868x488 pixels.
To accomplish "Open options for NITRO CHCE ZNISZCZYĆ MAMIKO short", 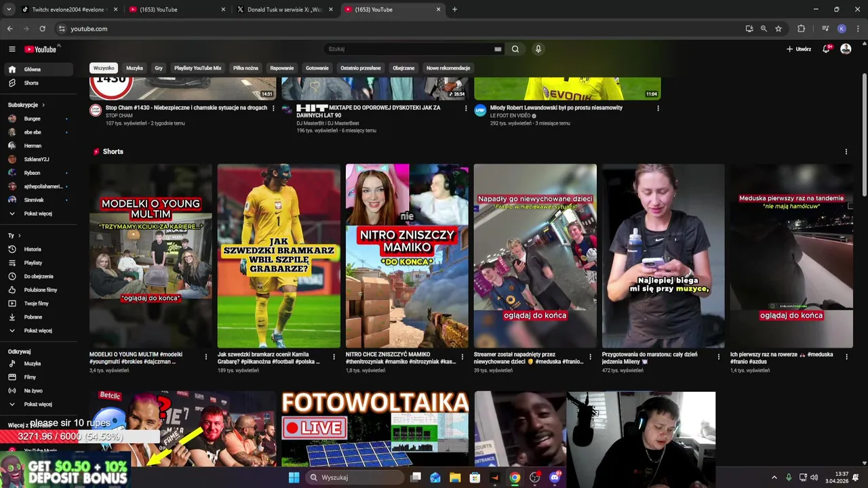I will pyautogui.click(x=462, y=357).
